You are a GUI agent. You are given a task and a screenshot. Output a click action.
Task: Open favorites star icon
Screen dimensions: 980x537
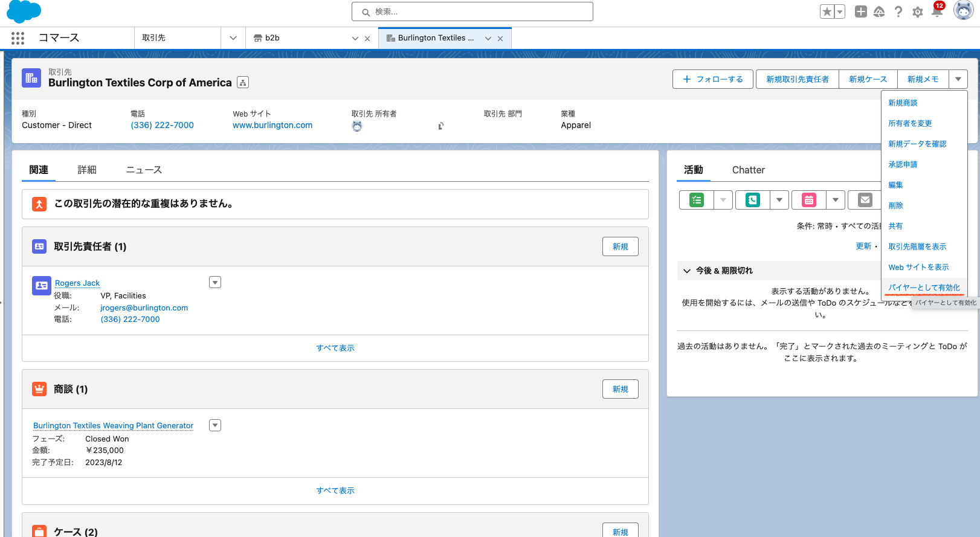(x=827, y=11)
